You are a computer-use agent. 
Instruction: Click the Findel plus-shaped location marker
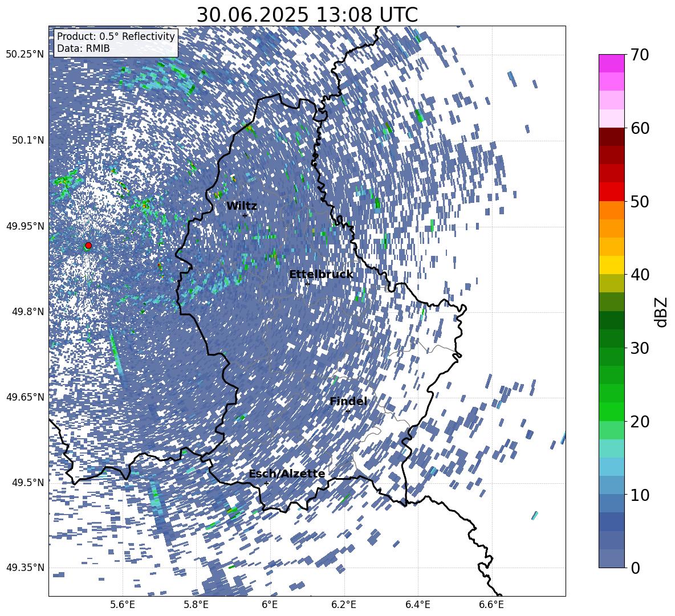(x=348, y=411)
